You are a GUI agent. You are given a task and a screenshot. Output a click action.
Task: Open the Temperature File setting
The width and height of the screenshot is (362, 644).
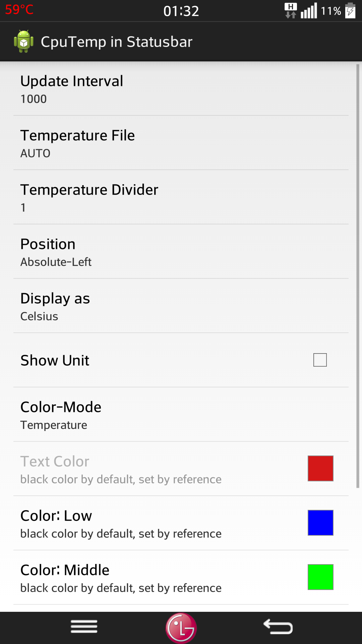tap(181, 143)
